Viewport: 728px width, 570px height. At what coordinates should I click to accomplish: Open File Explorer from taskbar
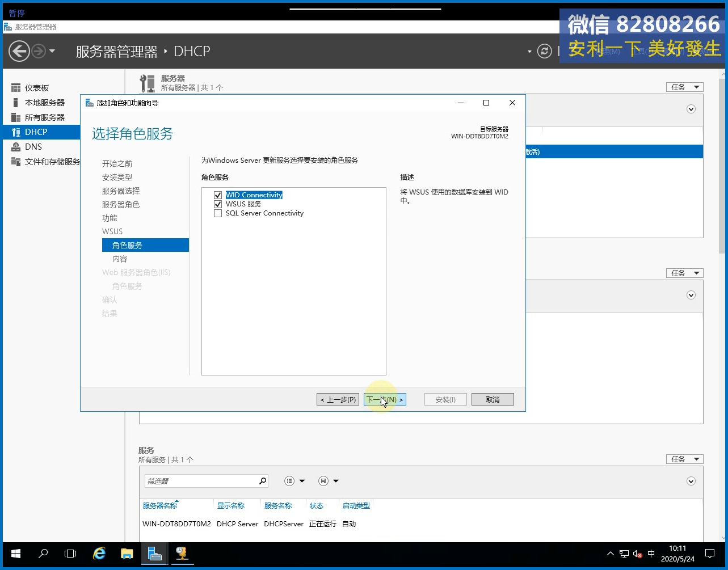tap(127, 554)
